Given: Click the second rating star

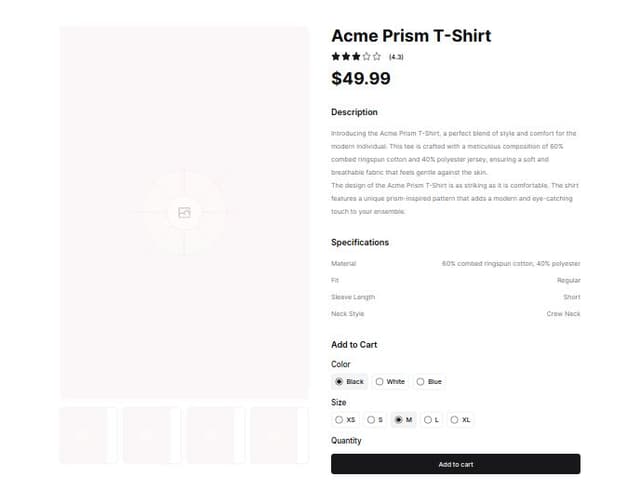Looking at the screenshot, I should (x=346, y=57).
